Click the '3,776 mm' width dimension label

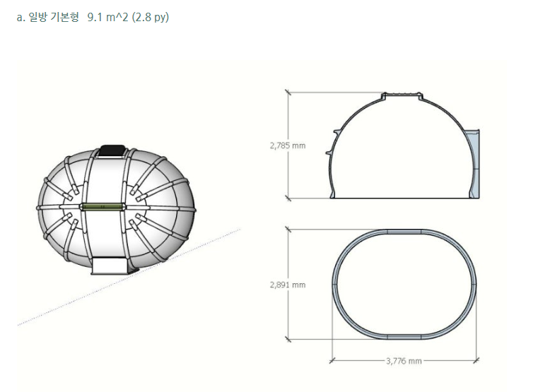coord(404,361)
